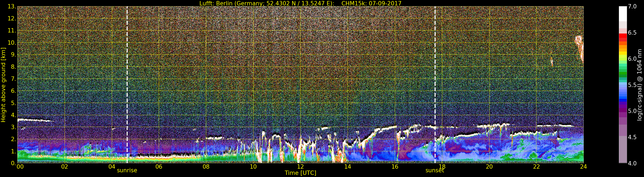644x177 pixels.
Task: Click height-axis tick label "11."
Action: click(12, 31)
